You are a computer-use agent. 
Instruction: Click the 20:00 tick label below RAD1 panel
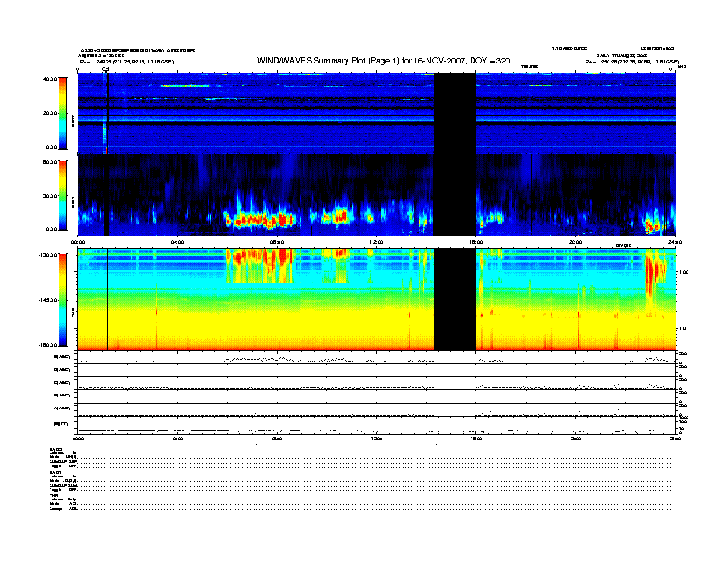(x=575, y=242)
